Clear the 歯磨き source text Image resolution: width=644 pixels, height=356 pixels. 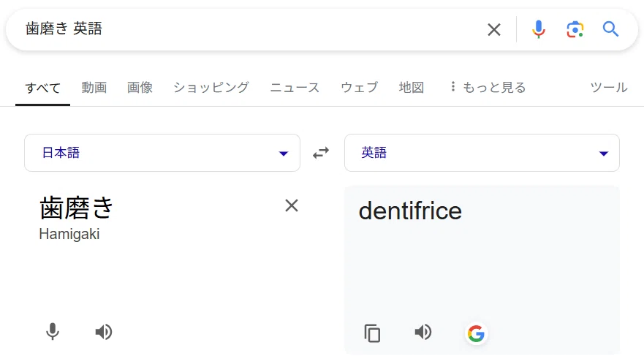[292, 205]
